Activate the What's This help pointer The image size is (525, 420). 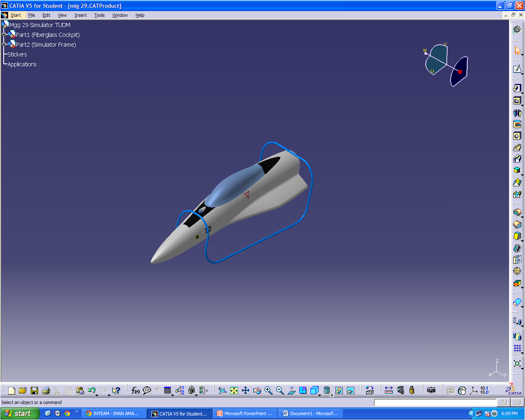[116, 391]
